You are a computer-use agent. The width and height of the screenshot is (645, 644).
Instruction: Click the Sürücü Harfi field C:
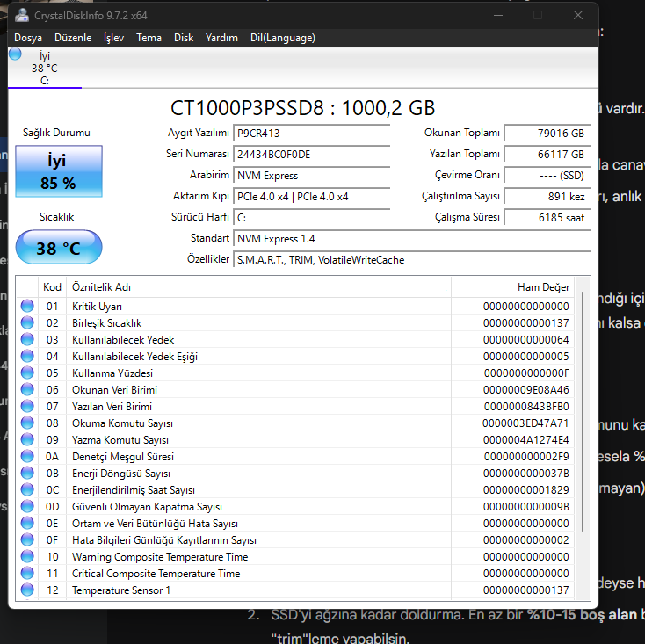point(311,218)
